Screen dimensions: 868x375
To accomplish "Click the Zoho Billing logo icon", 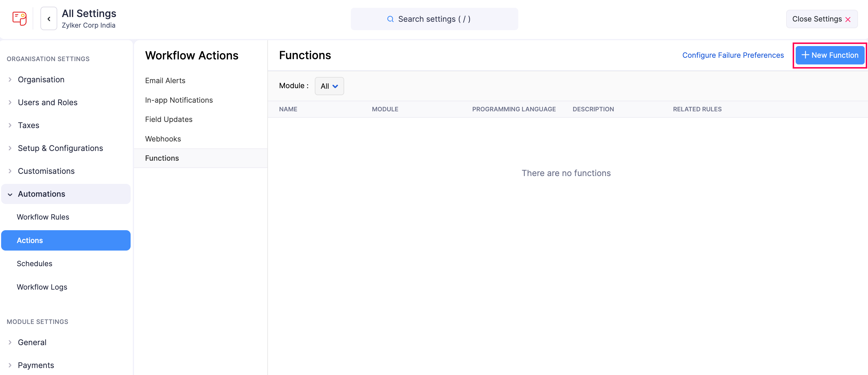I will pos(19,18).
